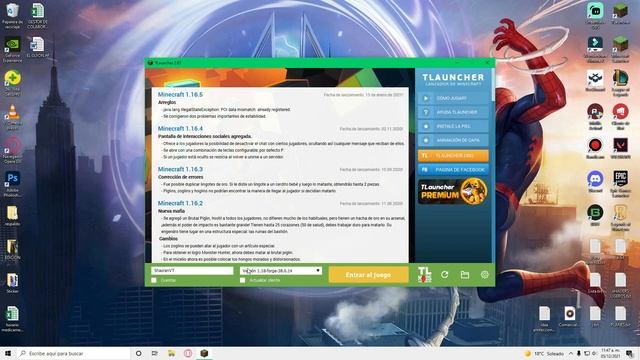640x360 pixels.
Task: Click the refresh versions icon in TLauncher
Action: coord(444,275)
